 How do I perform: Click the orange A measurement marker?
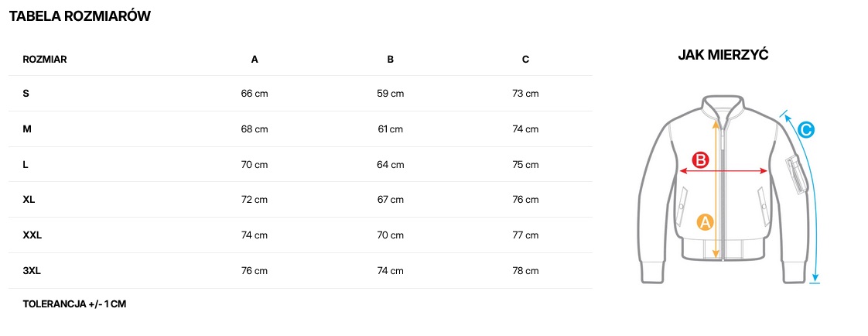705,222
